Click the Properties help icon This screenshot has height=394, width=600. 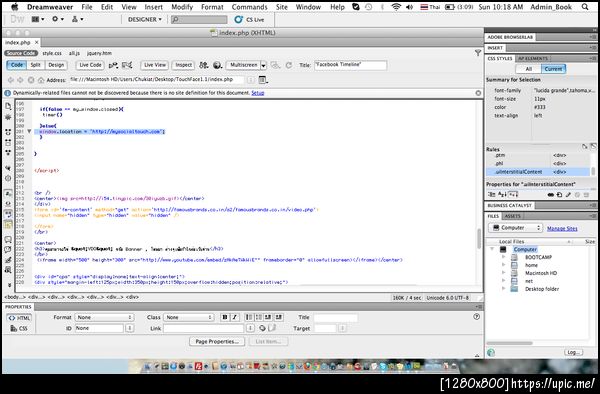pyautogui.click(x=476, y=317)
